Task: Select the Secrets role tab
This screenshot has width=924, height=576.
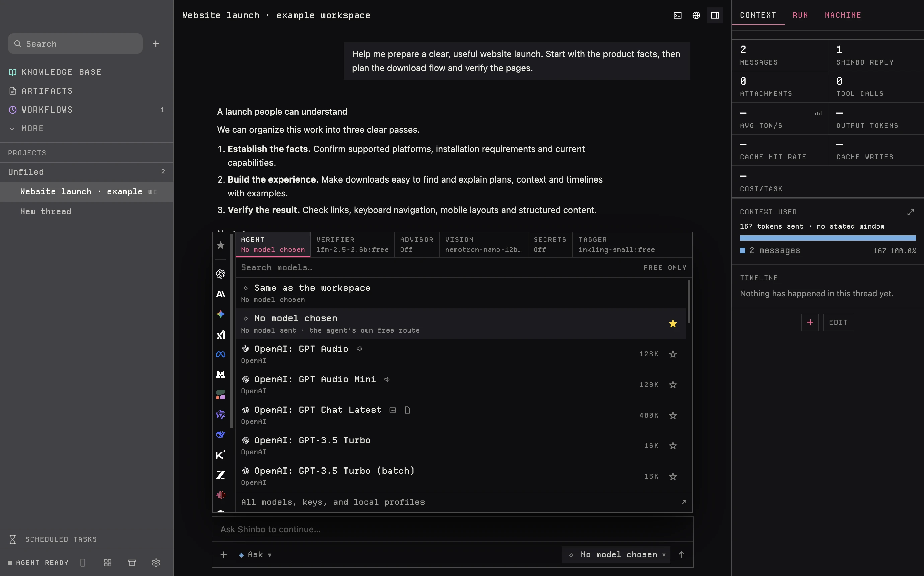Action: pos(550,244)
